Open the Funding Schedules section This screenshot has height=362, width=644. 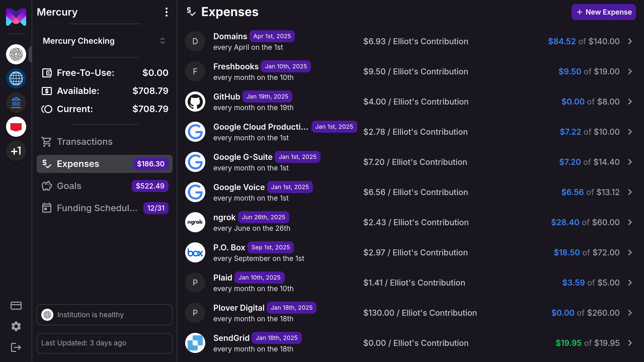(97, 208)
